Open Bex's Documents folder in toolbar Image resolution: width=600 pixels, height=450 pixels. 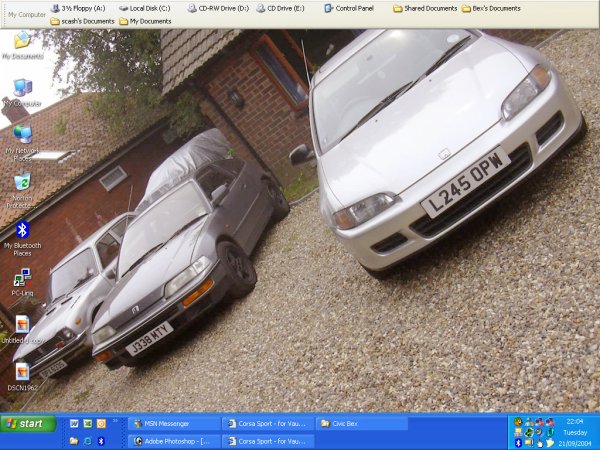point(491,8)
